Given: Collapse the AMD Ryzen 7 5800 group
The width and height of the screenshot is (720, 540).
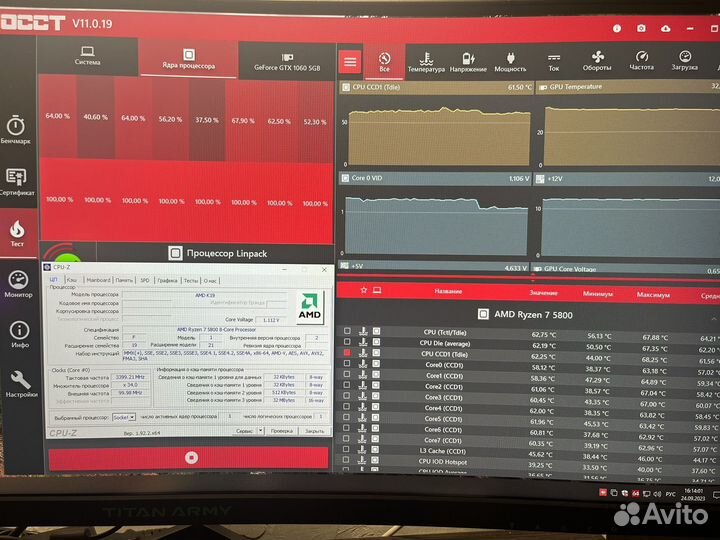Looking at the screenshot, I should click(714, 319).
